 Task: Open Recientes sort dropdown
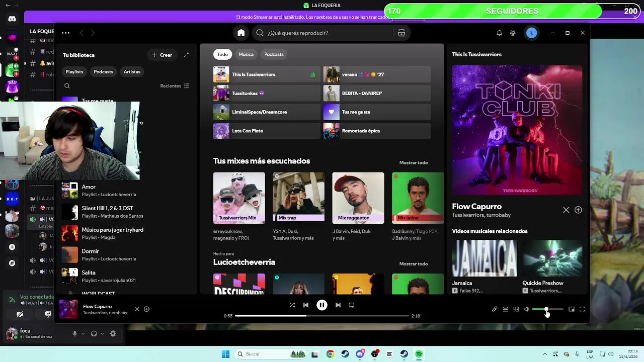coord(175,86)
